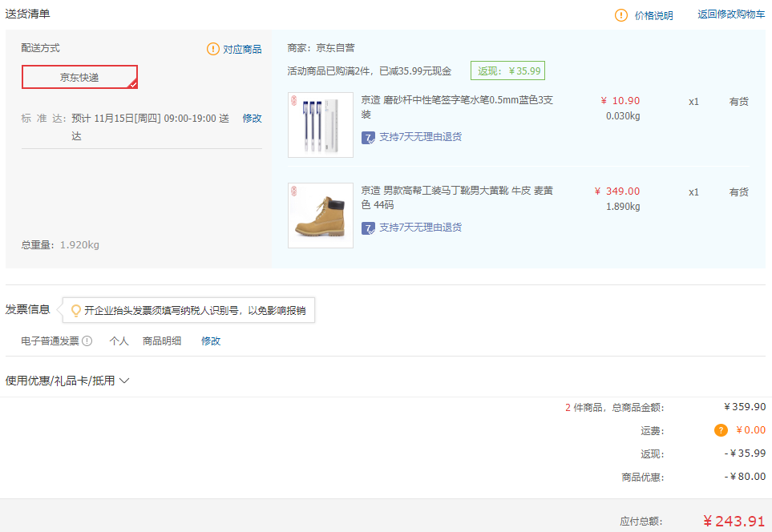The height and width of the screenshot is (532, 772).
Task: Select the shipping fee ¥0.00 value
Action: [x=751, y=430]
